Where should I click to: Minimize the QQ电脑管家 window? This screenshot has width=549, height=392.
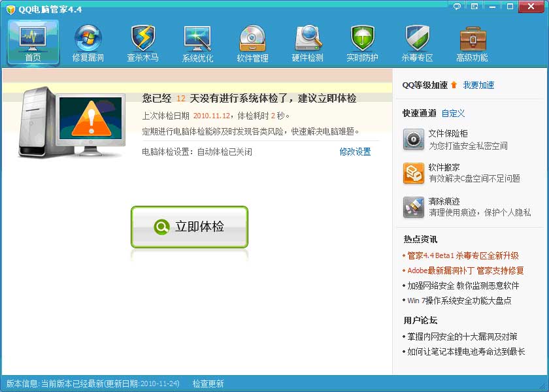coord(492,7)
